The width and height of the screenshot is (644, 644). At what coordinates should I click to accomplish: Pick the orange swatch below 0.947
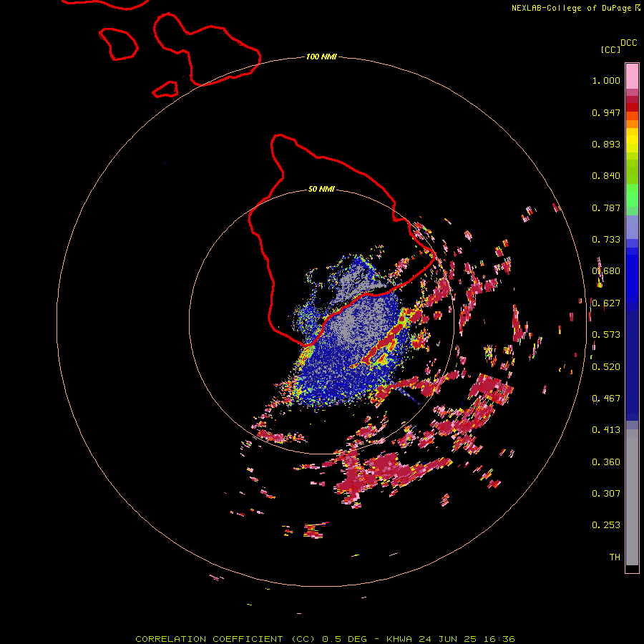tap(632, 124)
